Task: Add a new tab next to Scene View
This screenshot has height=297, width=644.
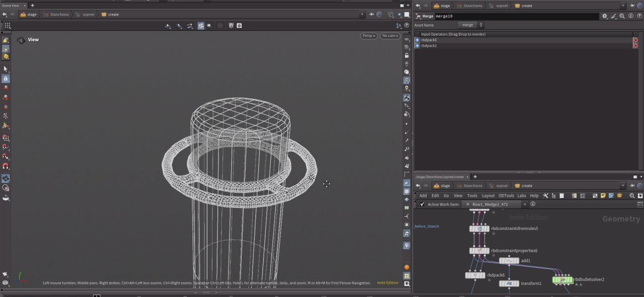Action: (x=32, y=5)
